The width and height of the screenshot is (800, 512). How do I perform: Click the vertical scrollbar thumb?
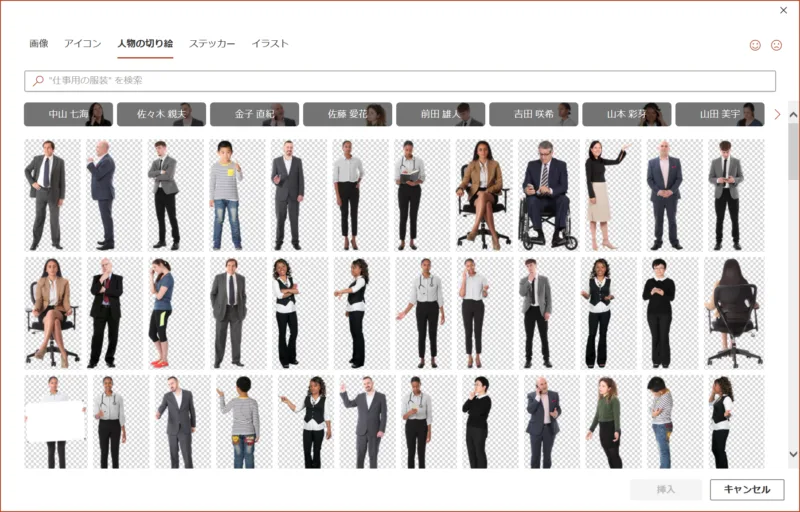click(793, 151)
